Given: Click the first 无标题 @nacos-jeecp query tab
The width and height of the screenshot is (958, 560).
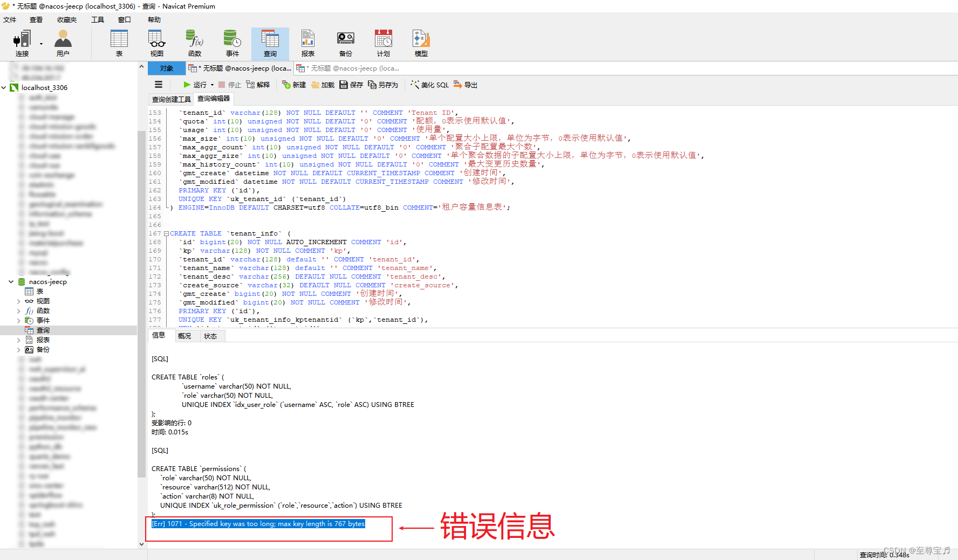Looking at the screenshot, I should pyautogui.click(x=240, y=68).
